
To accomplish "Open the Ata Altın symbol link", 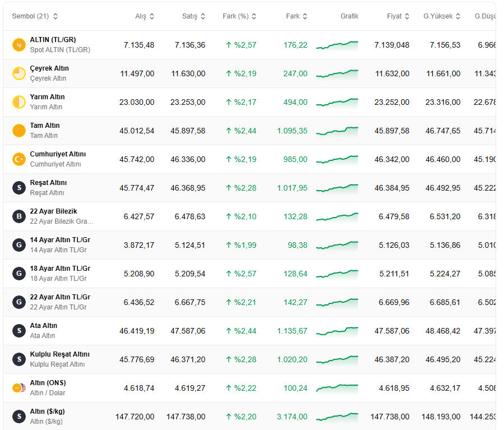I will [44, 326].
